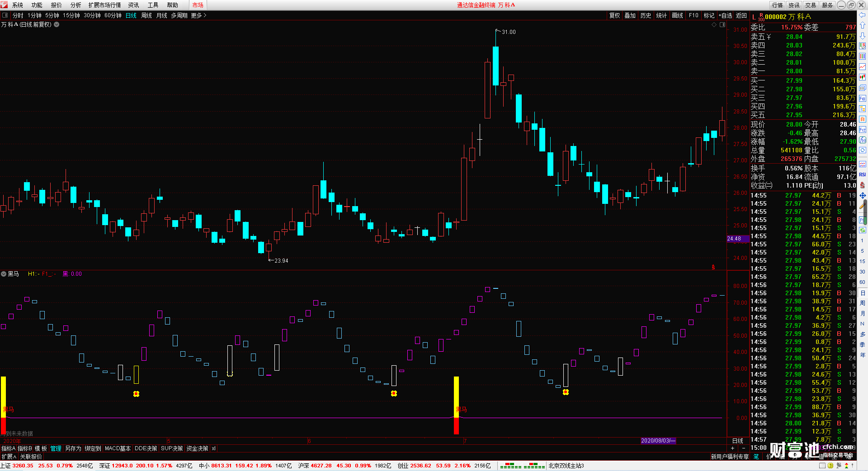Screen dimensions: 868x471
Task: Click the red dollar sign sidebar icon
Action: pyautogui.click(x=863, y=185)
